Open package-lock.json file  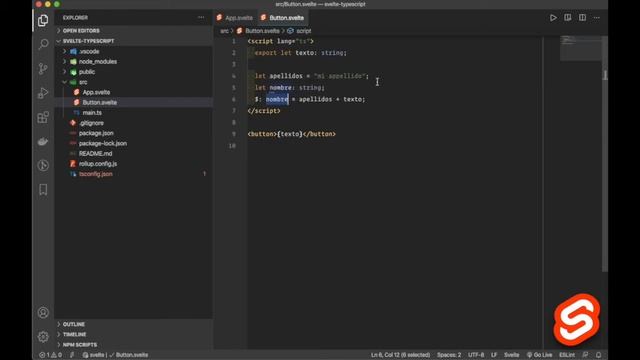click(133, 143)
